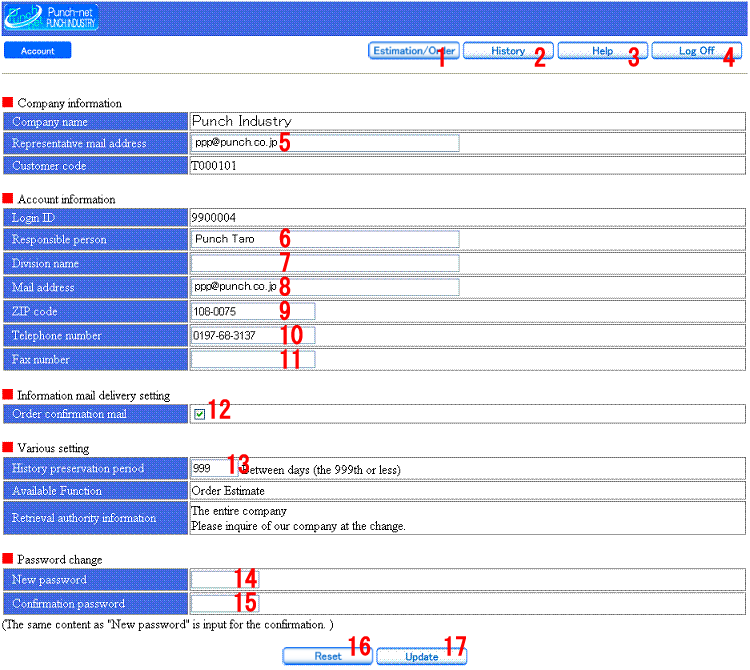The image size is (750, 670).
Task: Click the 'Available Function' label
Action: point(57,491)
